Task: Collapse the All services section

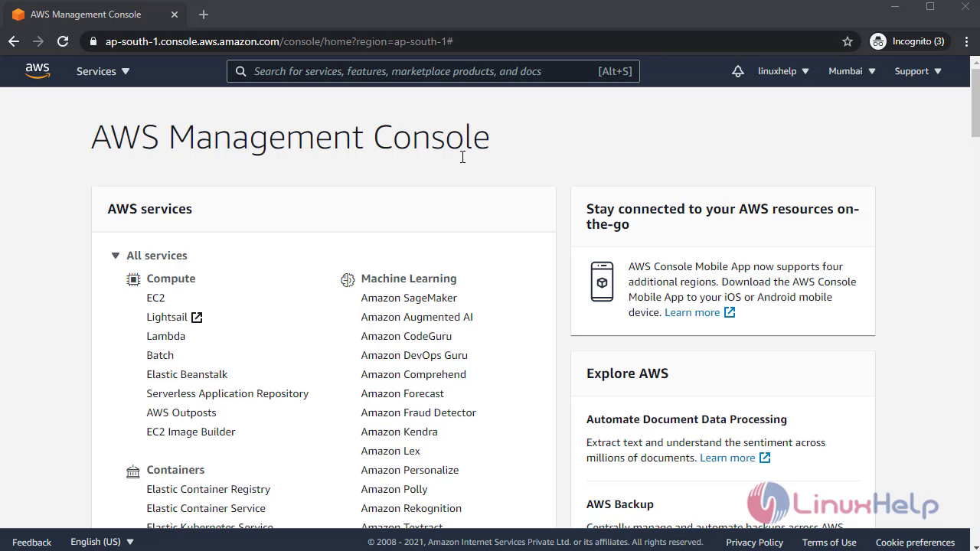Action: pyautogui.click(x=115, y=256)
